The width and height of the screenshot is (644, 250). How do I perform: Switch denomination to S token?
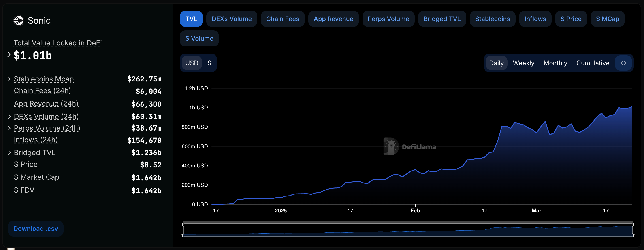click(209, 63)
